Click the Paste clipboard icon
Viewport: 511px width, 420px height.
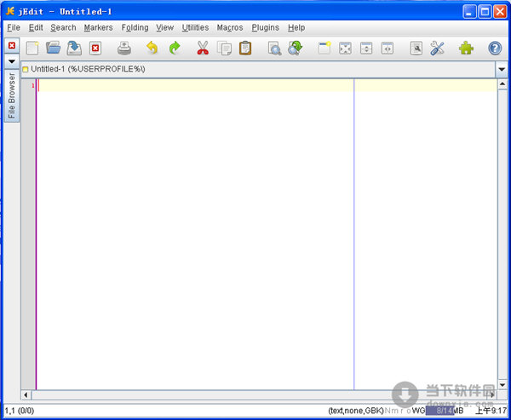(x=245, y=48)
